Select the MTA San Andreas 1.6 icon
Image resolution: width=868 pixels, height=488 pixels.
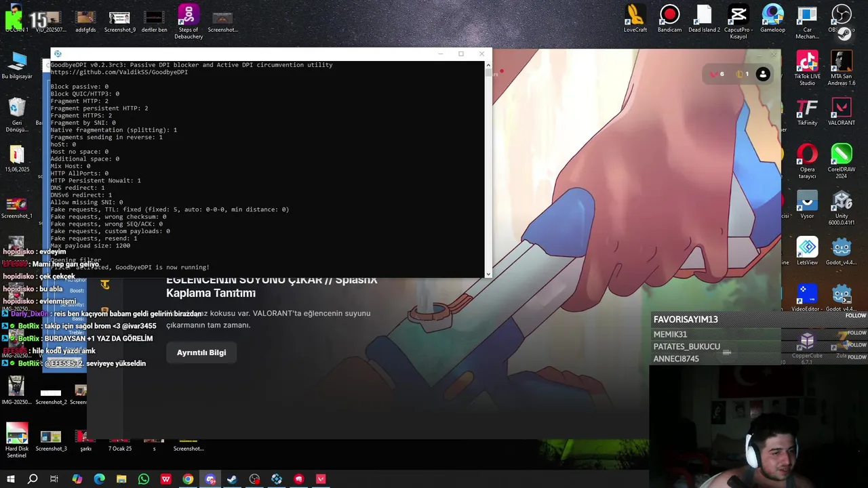842,68
